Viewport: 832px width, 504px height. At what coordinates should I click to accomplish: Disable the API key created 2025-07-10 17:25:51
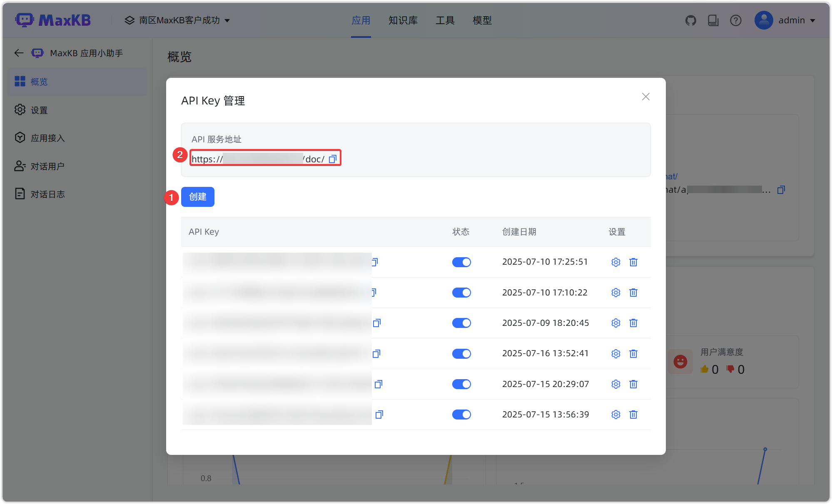pyautogui.click(x=461, y=262)
